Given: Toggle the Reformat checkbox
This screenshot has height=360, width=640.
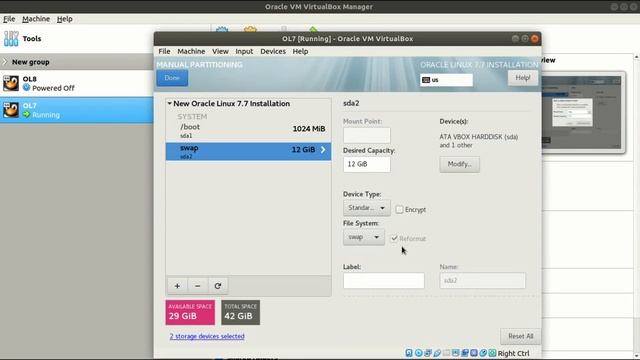Looking at the screenshot, I should click(x=394, y=238).
